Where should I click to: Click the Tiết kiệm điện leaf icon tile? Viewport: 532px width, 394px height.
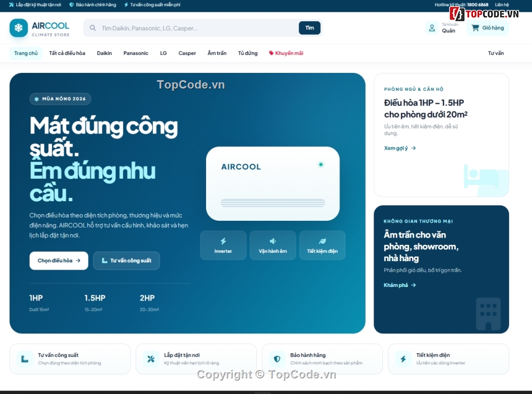click(323, 245)
